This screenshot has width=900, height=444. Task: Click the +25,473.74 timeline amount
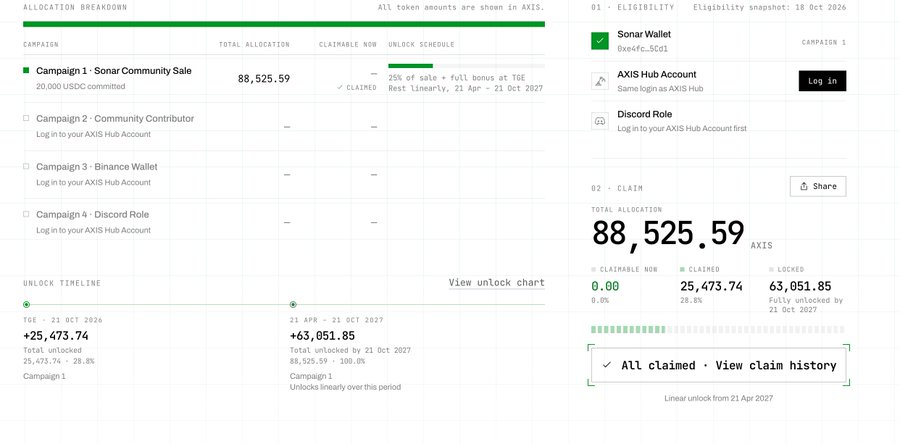[x=56, y=336]
